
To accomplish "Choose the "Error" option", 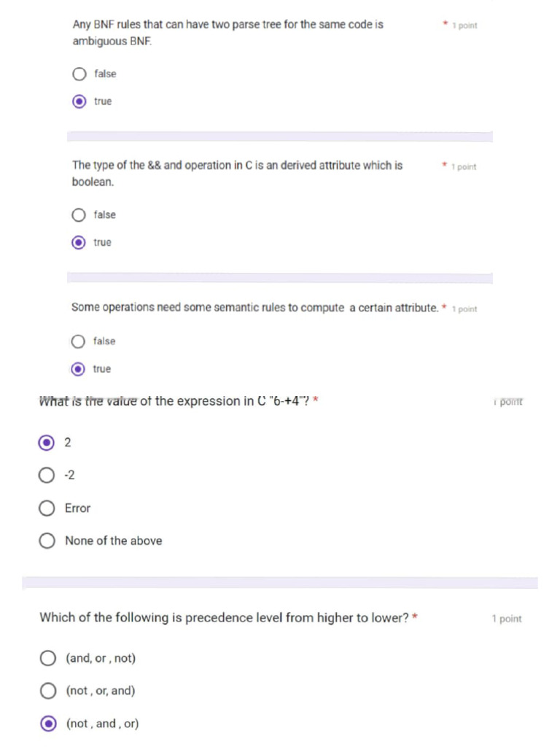I will point(47,508).
